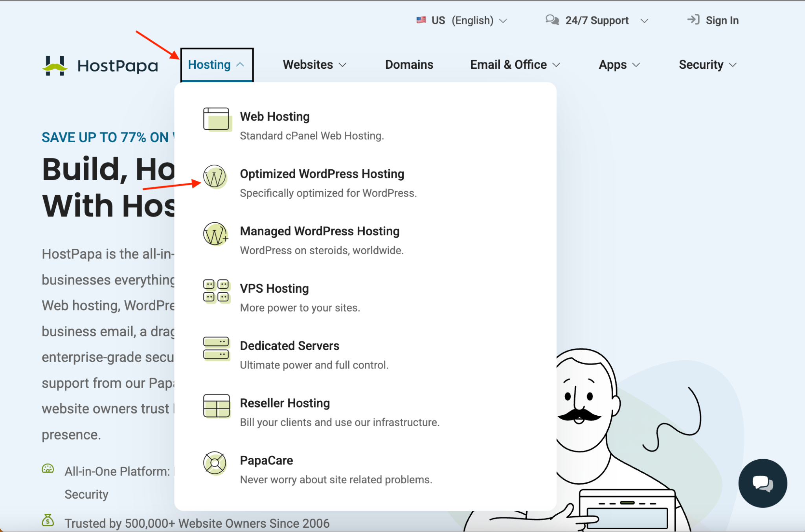Click the Optimized WordPress Hosting W icon

pos(215,177)
